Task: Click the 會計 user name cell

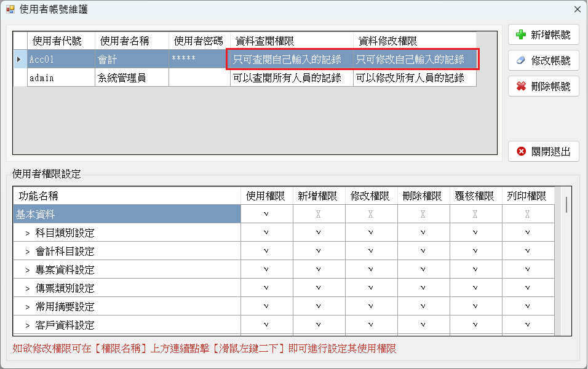Action: tap(132, 59)
